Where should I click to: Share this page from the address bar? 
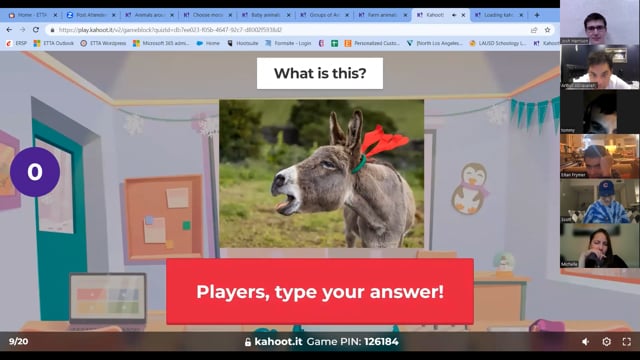pos(534,30)
